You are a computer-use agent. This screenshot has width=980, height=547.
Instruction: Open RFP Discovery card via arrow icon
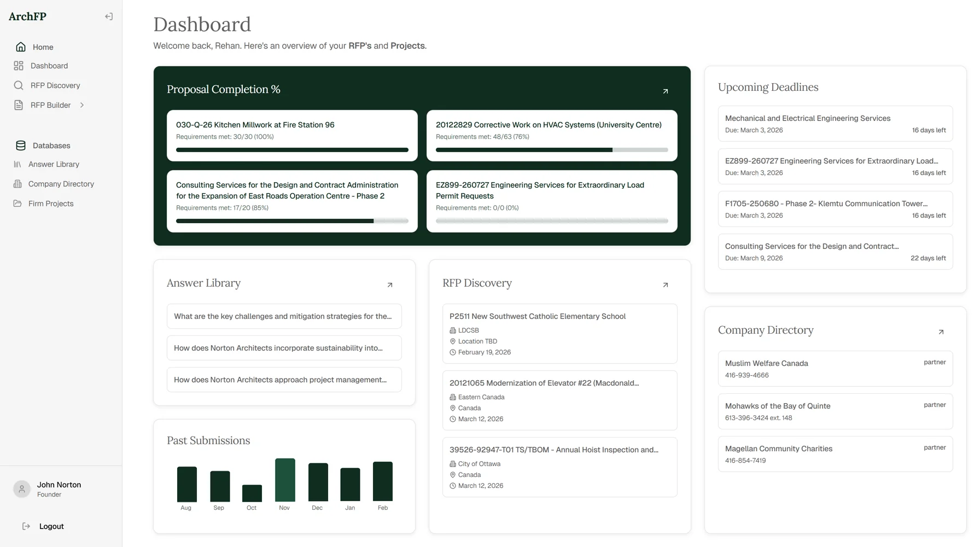coord(666,285)
